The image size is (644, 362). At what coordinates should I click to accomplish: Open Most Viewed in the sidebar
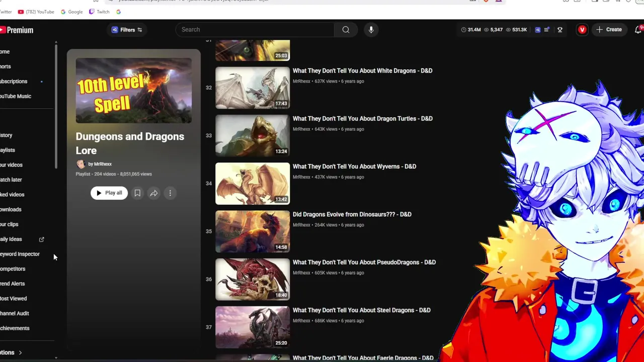tap(14, 299)
